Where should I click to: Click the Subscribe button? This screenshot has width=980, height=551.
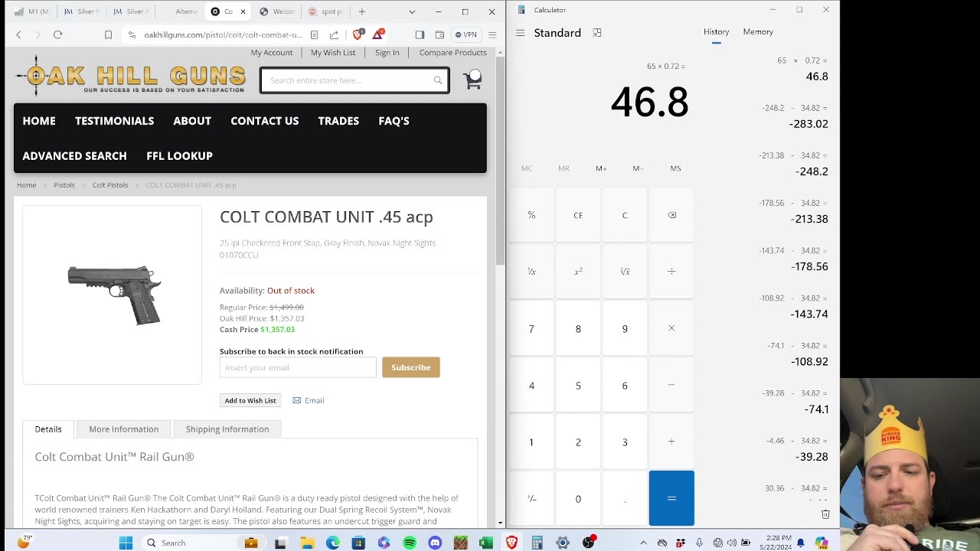[411, 367]
